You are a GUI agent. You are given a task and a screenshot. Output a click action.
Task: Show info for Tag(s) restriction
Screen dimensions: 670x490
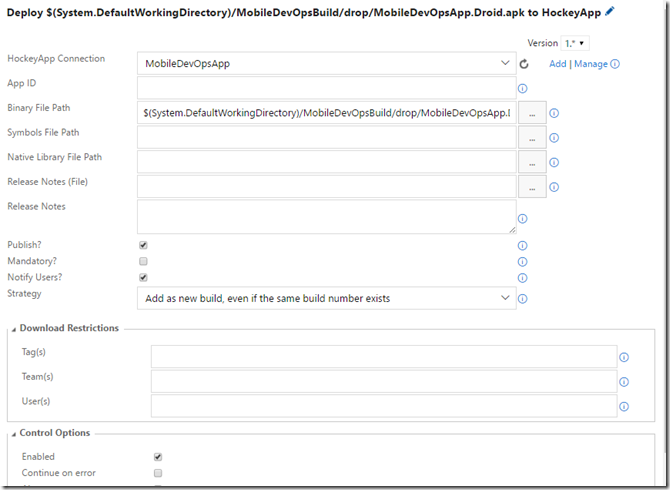[x=624, y=357]
